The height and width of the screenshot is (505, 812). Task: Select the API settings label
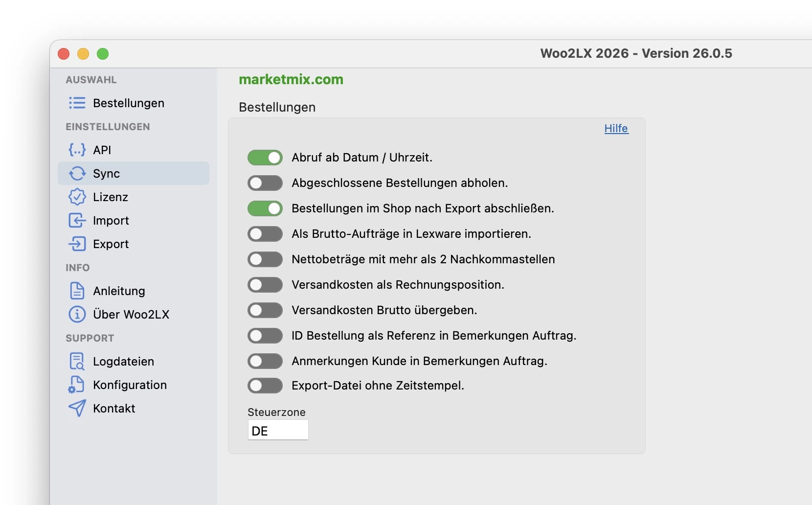point(102,150)
